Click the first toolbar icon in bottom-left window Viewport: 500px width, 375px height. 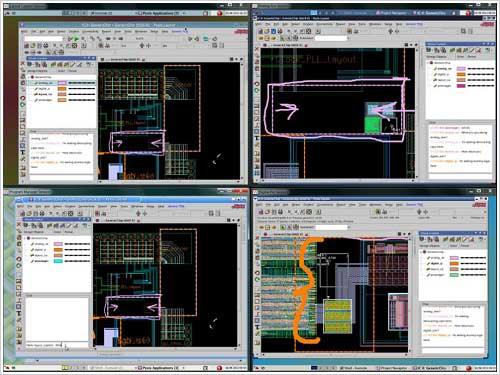(22, 213)
